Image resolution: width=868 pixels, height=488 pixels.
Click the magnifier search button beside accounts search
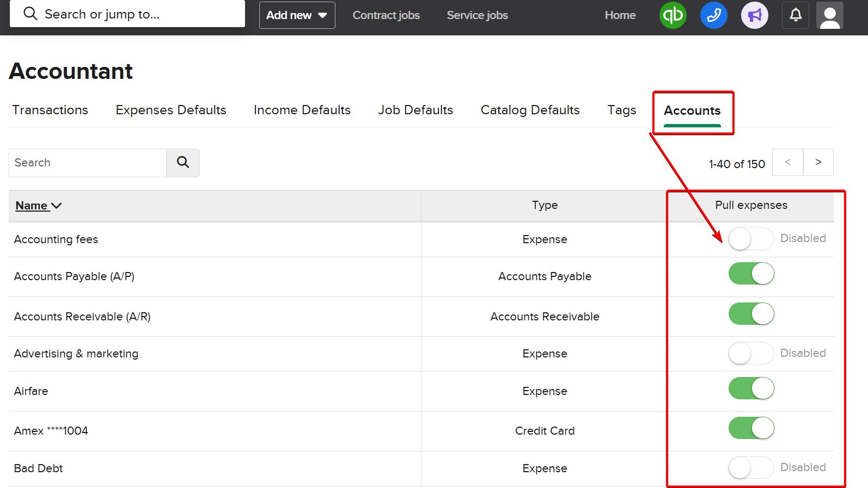point(183,163)
